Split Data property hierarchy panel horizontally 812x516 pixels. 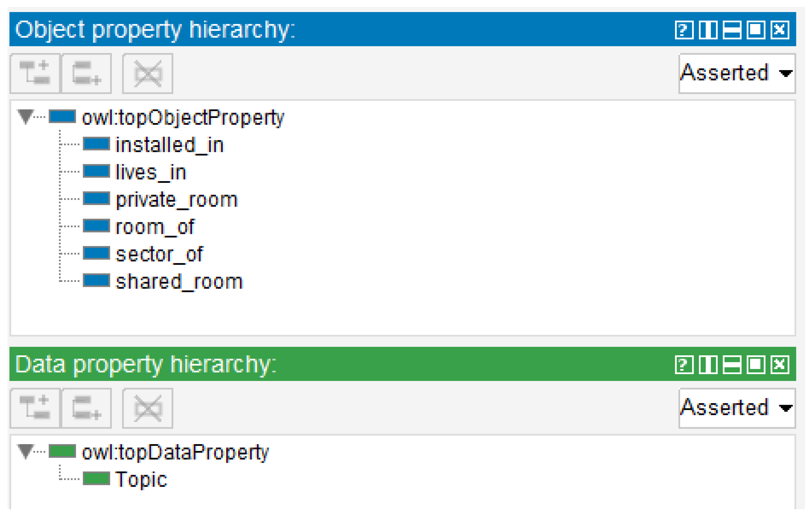pos(732,365)
